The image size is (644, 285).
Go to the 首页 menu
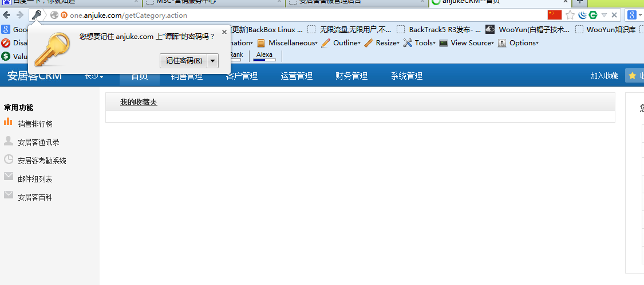tap(140, 76)
